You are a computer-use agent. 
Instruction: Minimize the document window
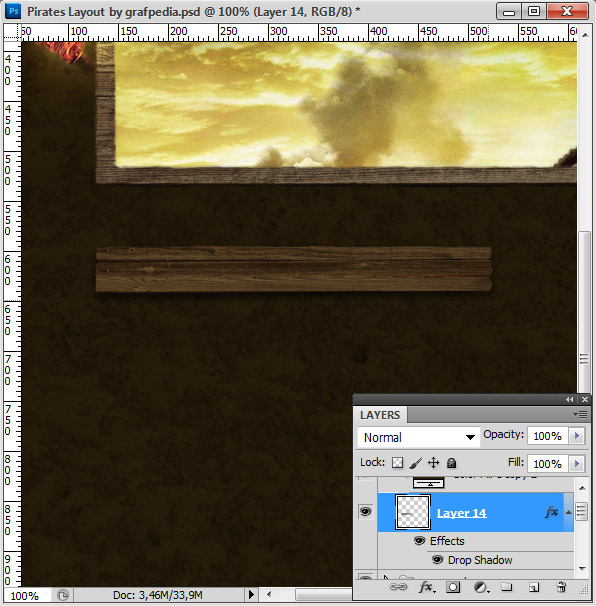pyautogui.click(x=509, y=12)
